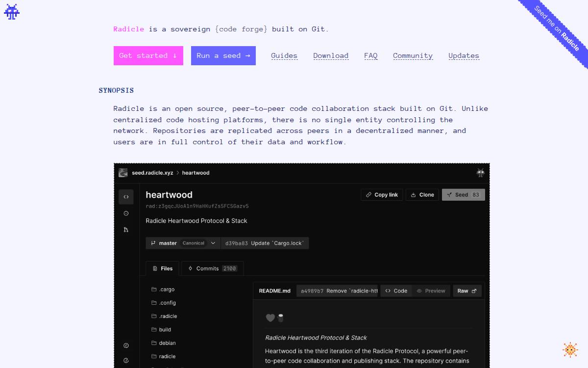The image size is (588, 368).
Task: Open the FAQ link
Action: click(x=371, y=56)
